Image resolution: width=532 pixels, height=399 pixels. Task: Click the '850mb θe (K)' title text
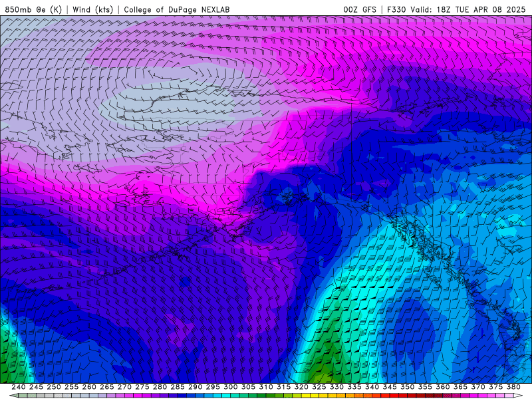(x=33, y=9)
